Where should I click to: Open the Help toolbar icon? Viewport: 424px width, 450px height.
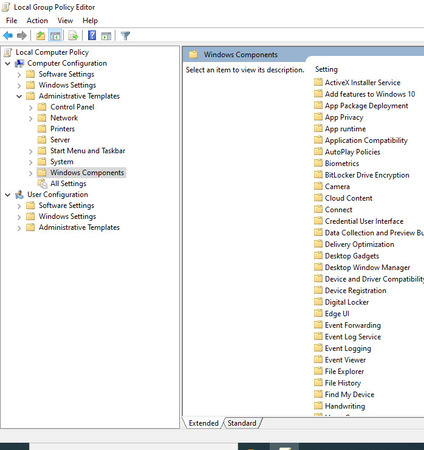coord(92,35)
